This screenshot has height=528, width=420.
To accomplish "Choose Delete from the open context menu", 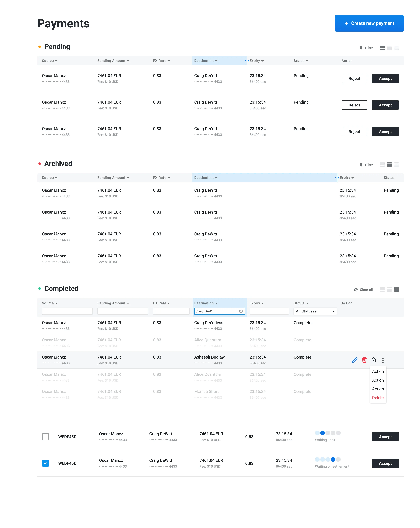I will [378, 398].
